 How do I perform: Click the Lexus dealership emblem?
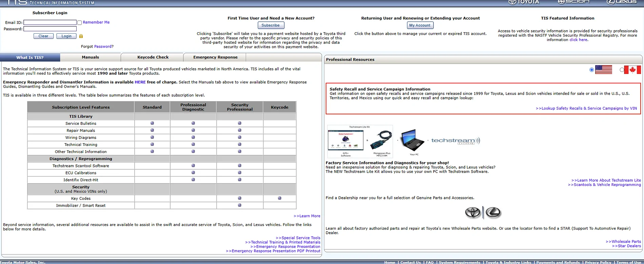(493, 212)
